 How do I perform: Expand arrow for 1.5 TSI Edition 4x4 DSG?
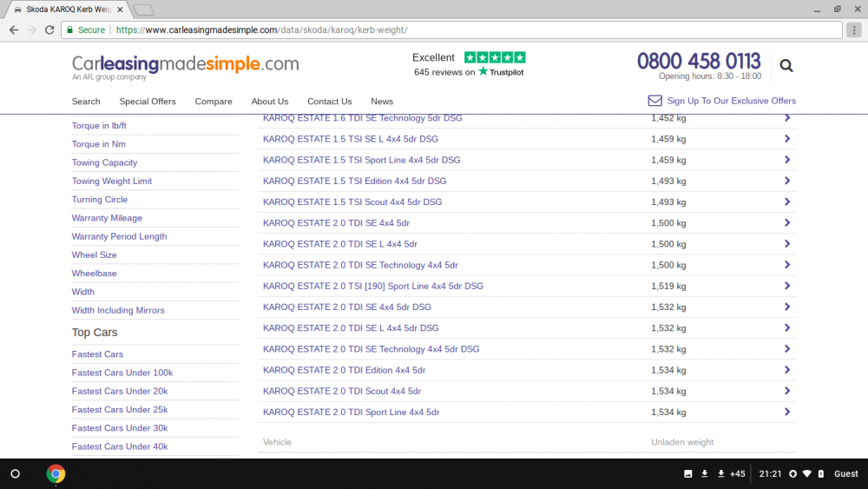click(786, 181)
